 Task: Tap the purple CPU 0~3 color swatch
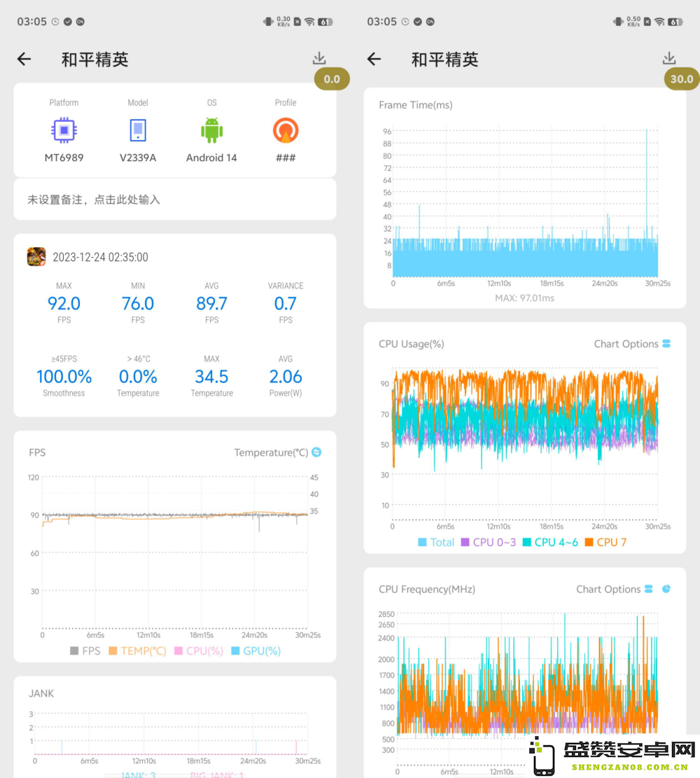(465, 542)
